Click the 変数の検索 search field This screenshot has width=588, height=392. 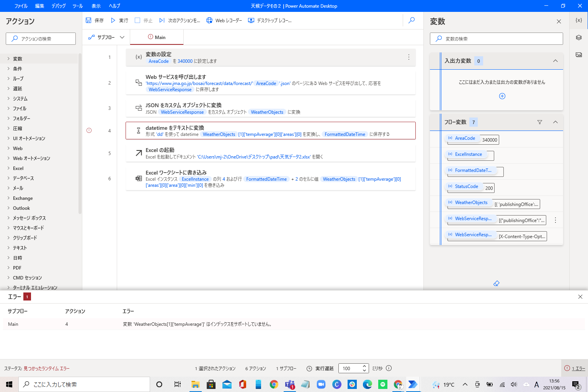click(496, 38)
